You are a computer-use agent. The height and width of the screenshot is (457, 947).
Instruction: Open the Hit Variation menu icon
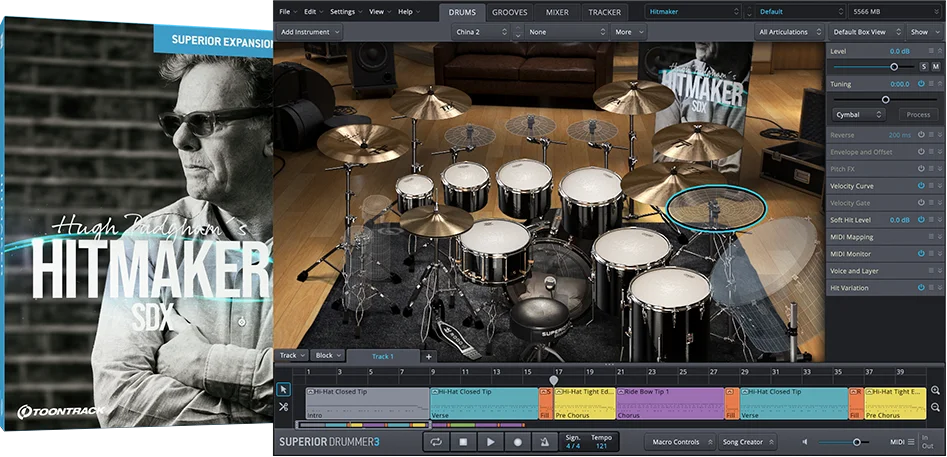[x=931, y=288]
